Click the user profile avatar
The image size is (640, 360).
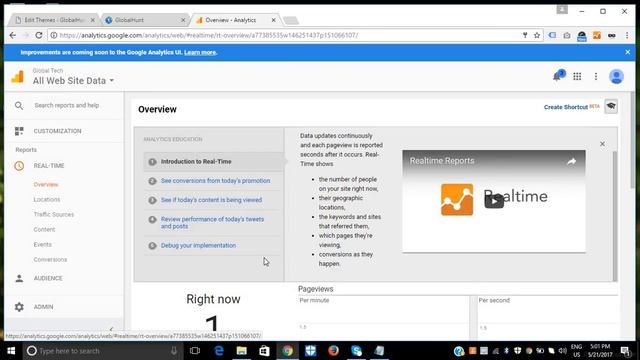click(x=616, y=76)
